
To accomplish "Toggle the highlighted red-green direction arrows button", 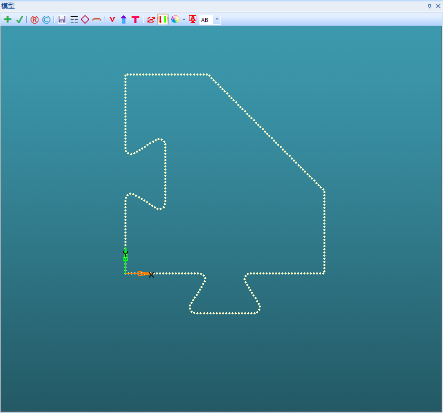I will point(163,19).
